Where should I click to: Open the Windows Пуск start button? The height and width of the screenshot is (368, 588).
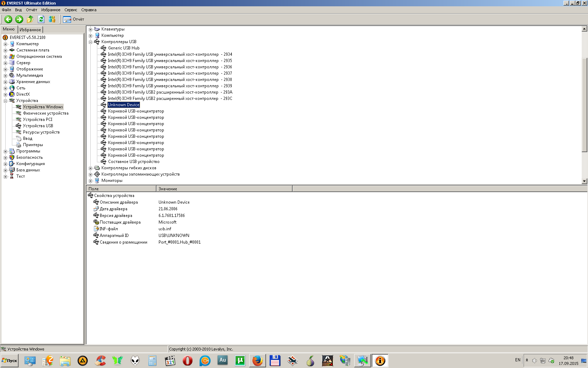[9, 361]
